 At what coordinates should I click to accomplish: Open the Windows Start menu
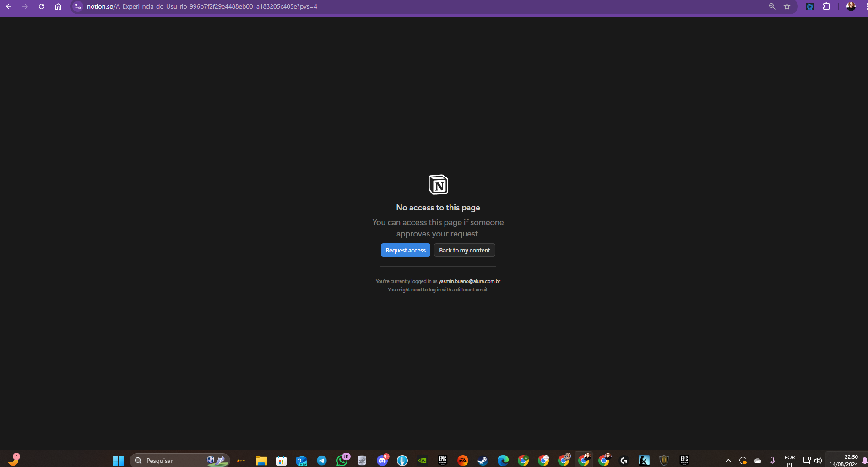click(118, 461)
